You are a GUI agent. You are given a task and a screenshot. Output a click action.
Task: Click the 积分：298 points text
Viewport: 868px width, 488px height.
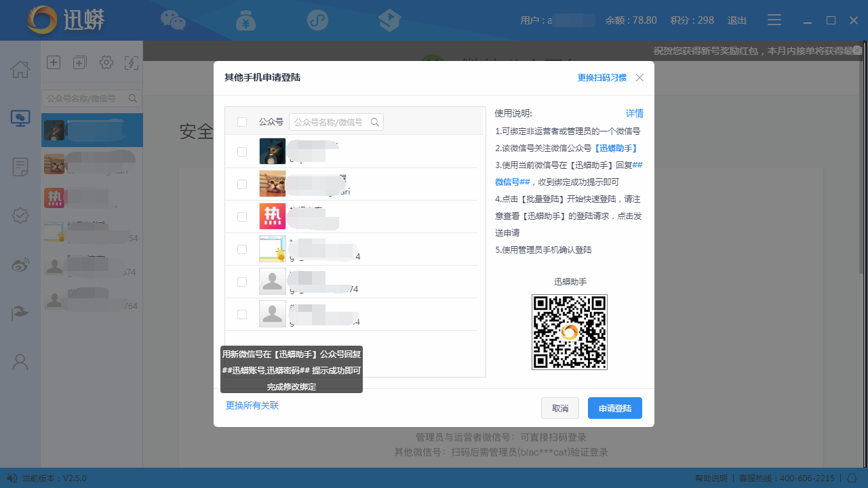[x=692, y=20]
